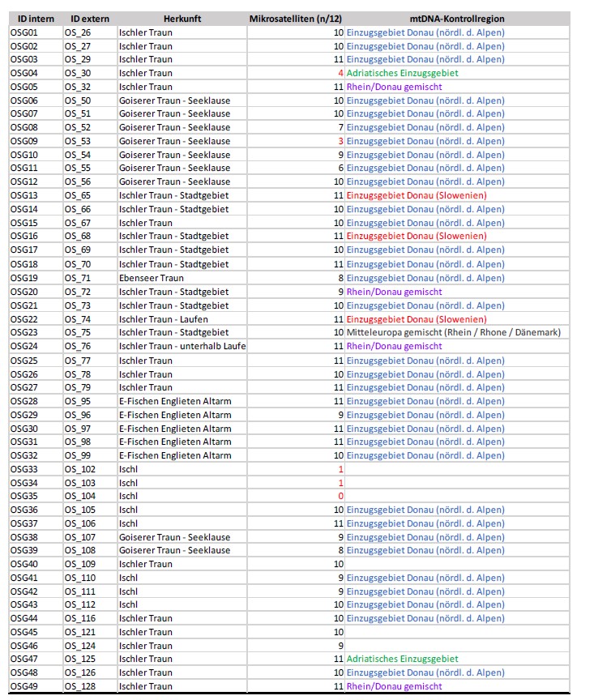The image size is (594, 700).
Task: Select cell OSG01 in the first row
Action: pos(24,32)
